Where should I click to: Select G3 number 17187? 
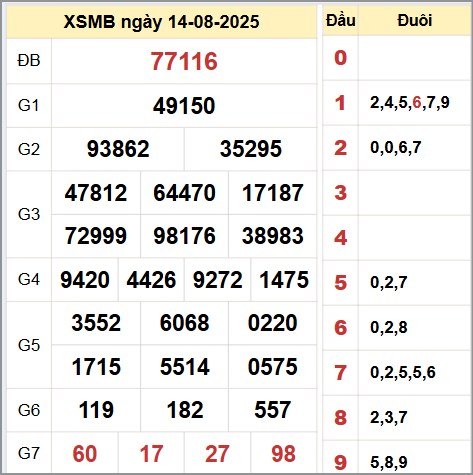click(x=273, y=193)
